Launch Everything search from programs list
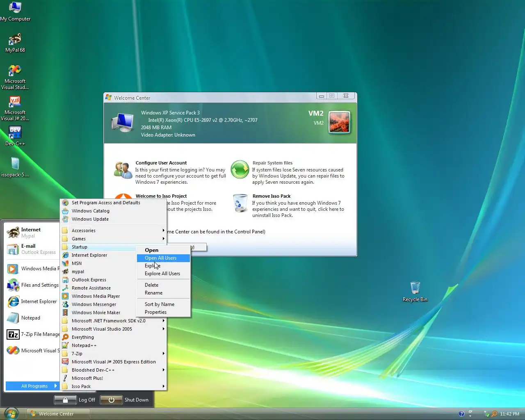Screen dimensions: 525x420 (114, 337)
